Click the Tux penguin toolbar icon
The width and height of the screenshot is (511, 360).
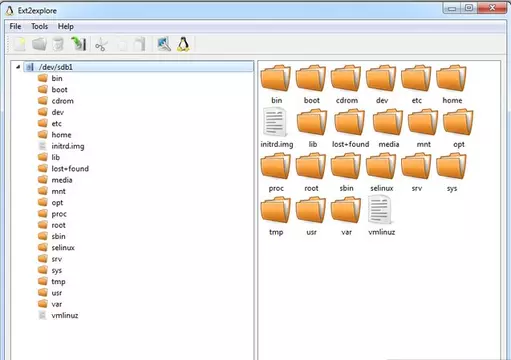tap(183, 44)
